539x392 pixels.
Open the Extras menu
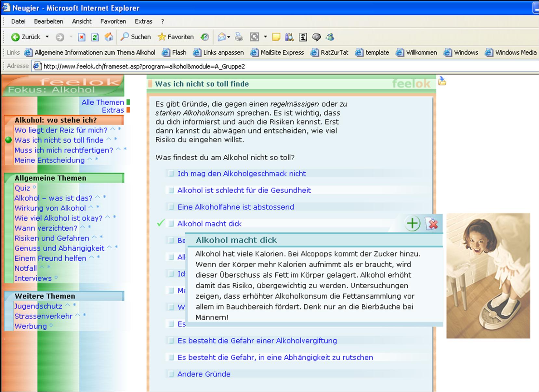pyautogui.click(x=143, y=21)
